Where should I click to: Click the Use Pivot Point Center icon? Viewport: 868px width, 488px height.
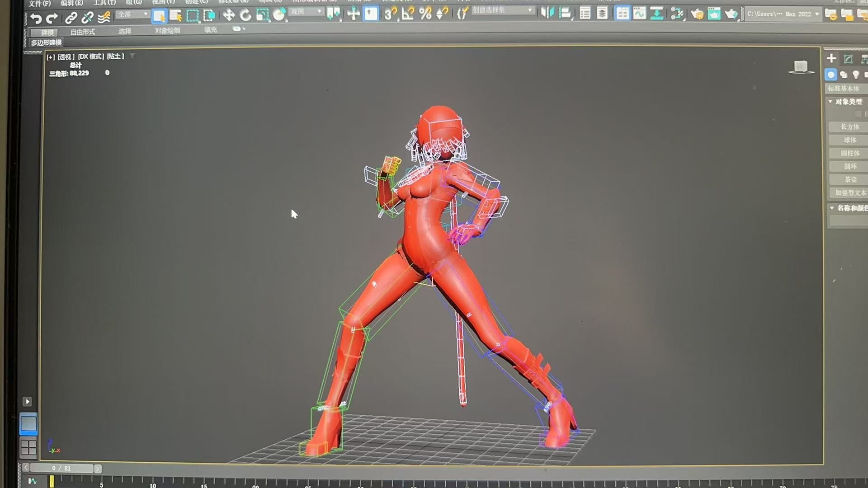[333, 14]
